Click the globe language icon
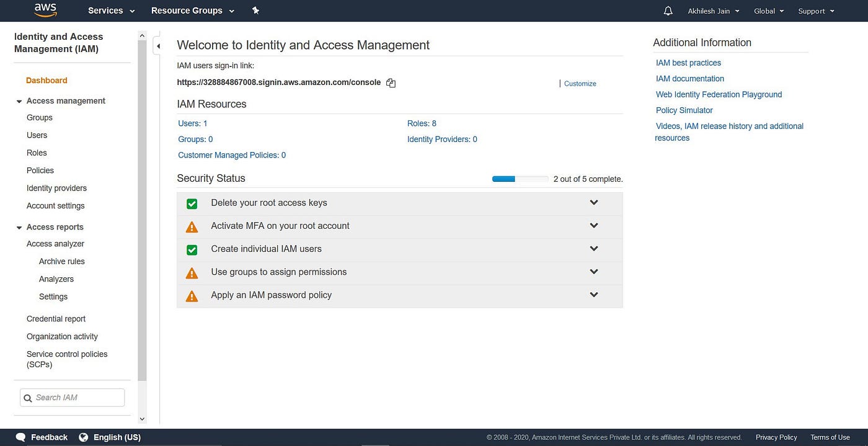Viewport: 868px width, 446px height. (x=84, y=437)
